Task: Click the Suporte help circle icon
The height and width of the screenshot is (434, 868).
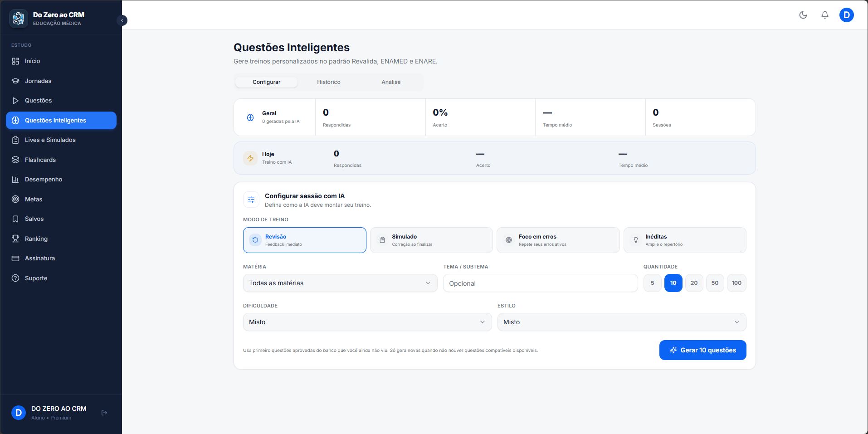Action: pos(15,278)
